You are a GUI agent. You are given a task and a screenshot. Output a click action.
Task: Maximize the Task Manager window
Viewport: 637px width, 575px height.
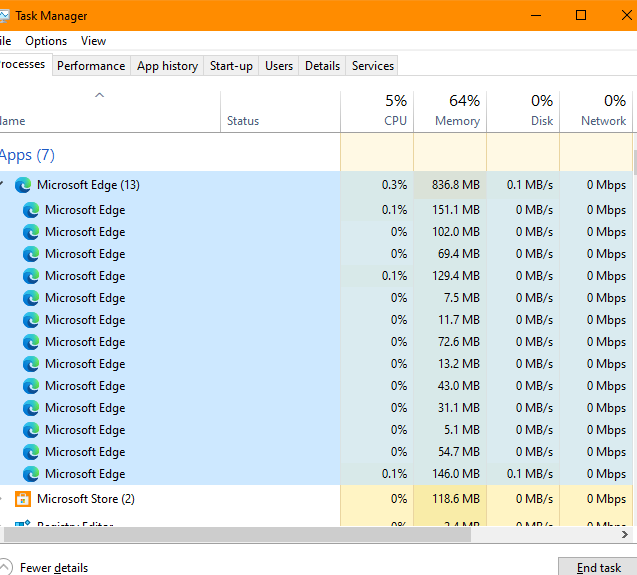coord(581,15)
